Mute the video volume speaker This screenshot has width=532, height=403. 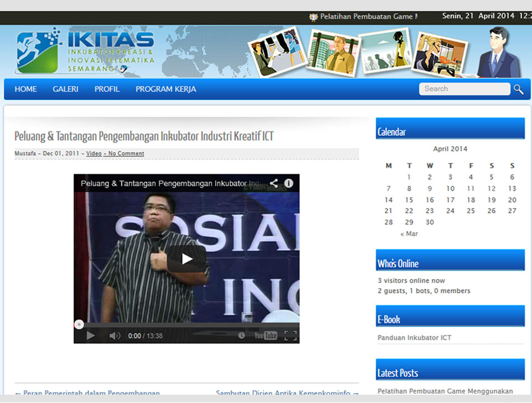pyautogui.click(x=114, y=335)
